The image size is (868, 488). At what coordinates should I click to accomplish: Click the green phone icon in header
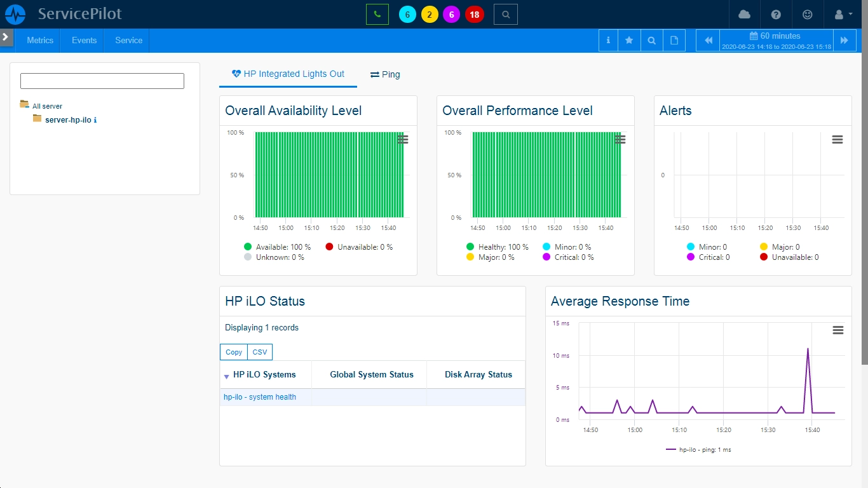[377, 14]
